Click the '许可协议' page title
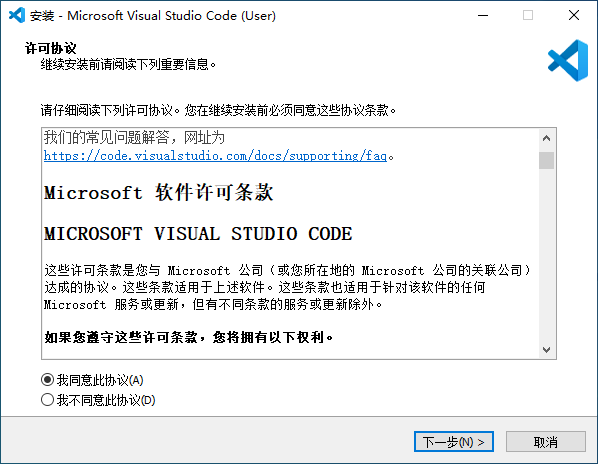Image resolution: width=598 pixels, height=464 pixels. (x=51, y=48)
